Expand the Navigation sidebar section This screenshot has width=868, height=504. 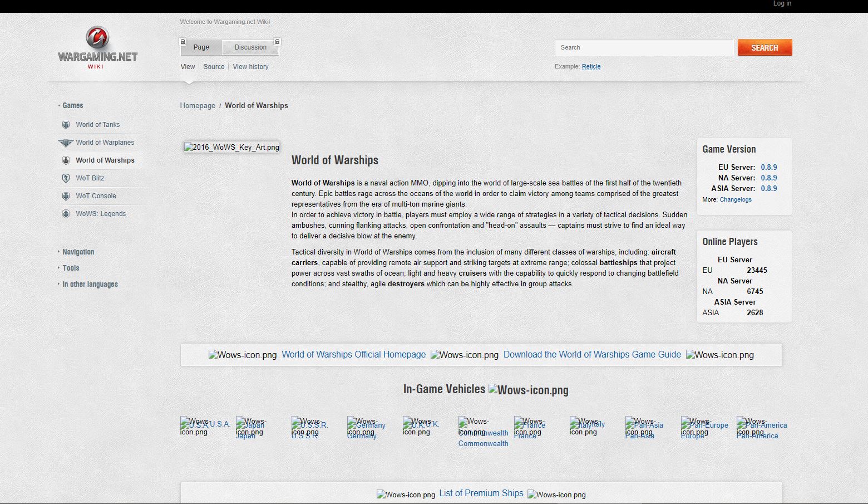point(76,252)
